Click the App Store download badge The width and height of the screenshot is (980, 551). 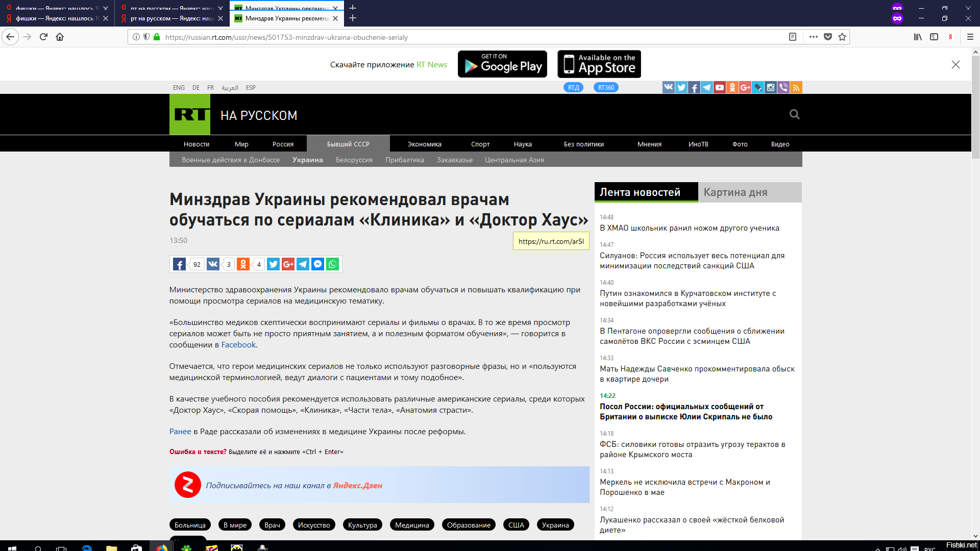(599, 64)
